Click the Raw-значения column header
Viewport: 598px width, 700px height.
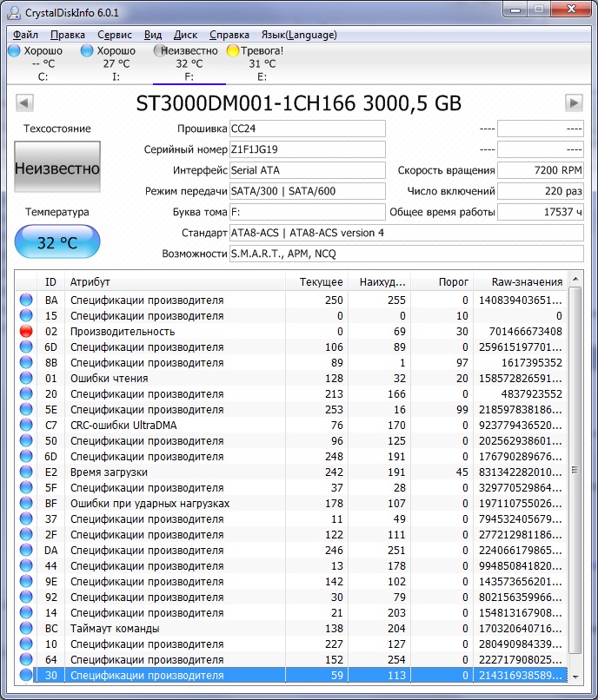click(x=521, y=282)
